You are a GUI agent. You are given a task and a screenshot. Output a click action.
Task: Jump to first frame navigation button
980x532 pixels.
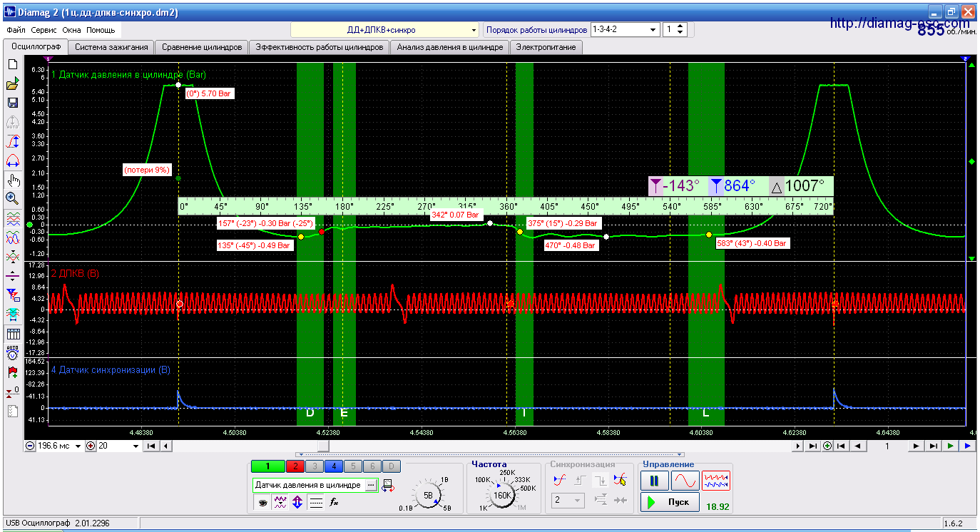click(x=842, y=446)
